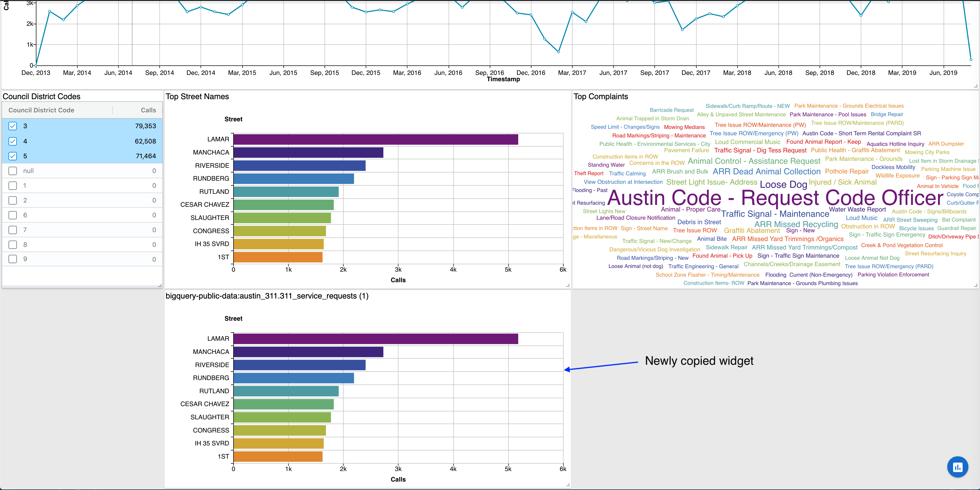Uncheck council district 3 checkbox
Screen dimensions: 980x490
[x=13, y=126]
